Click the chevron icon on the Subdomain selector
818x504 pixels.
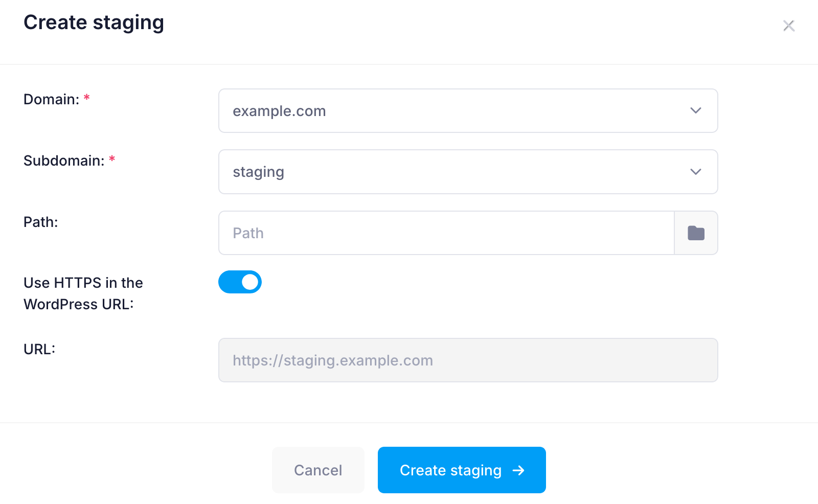[695, 172]
